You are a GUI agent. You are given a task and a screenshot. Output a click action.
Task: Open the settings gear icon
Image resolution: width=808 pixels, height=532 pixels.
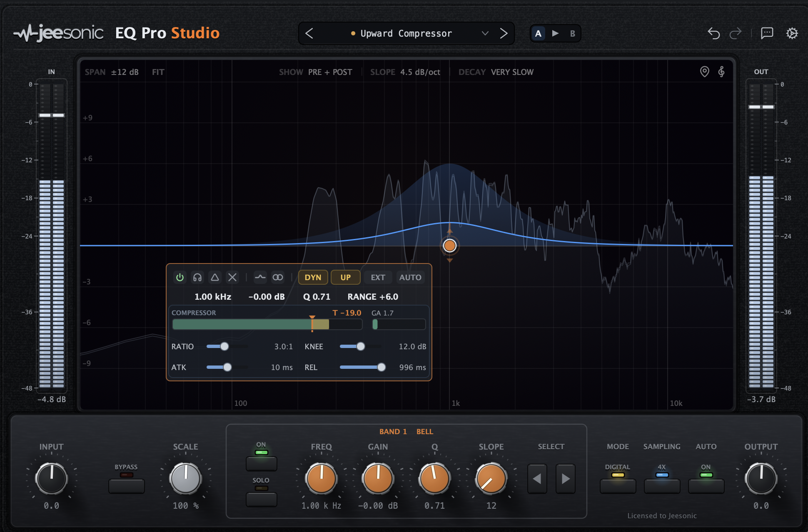click(792, 33)
